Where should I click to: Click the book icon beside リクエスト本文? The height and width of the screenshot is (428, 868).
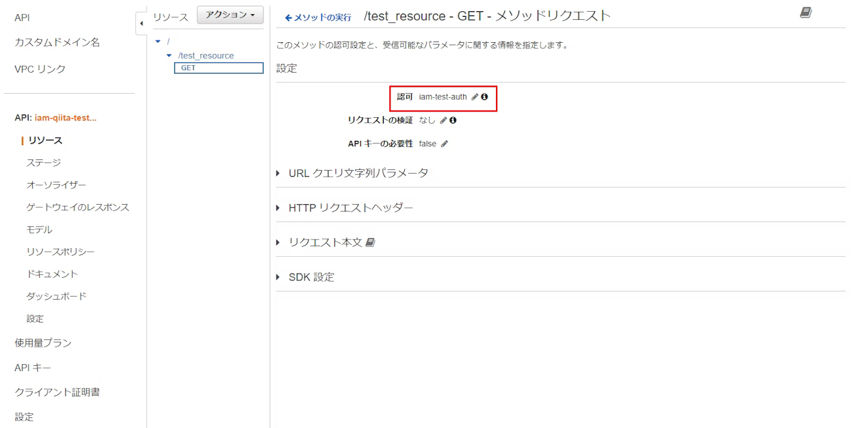pyautogui.click(x=371, y=243)
